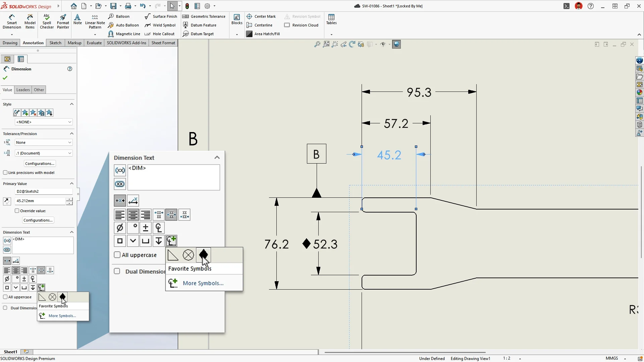Open the Evaluate ribbon tab

click(x=94, y=43)
